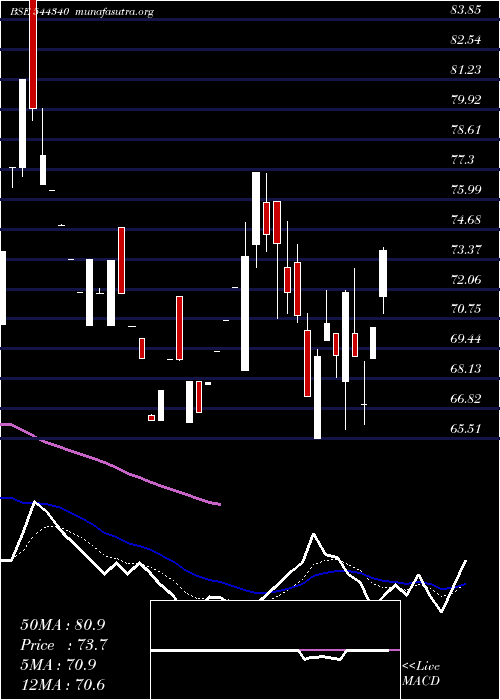Click the 79.92 price axis label

[x=466, y=100]
